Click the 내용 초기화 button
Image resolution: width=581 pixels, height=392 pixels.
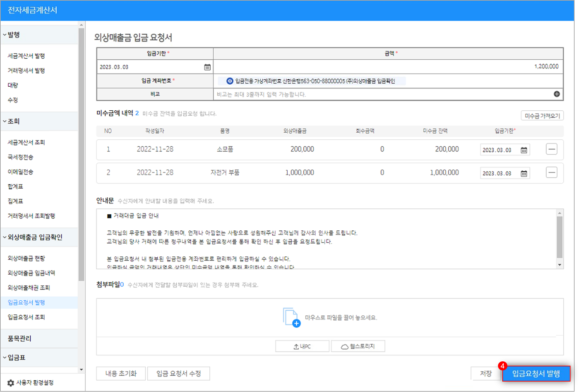[121, 373]
